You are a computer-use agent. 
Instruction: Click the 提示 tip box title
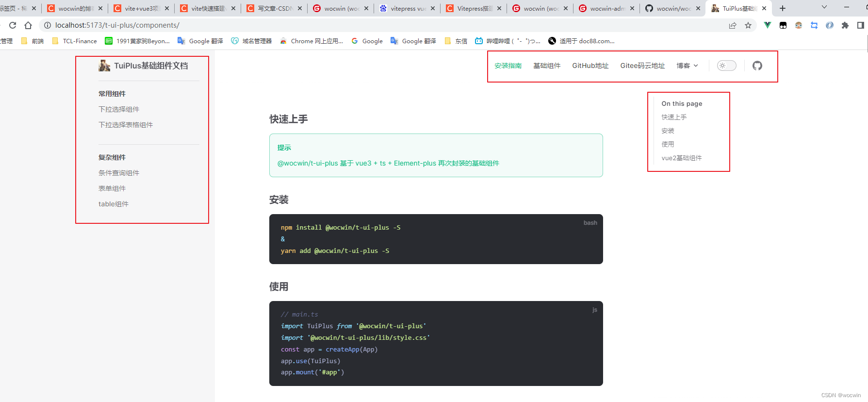coord(284,148)
